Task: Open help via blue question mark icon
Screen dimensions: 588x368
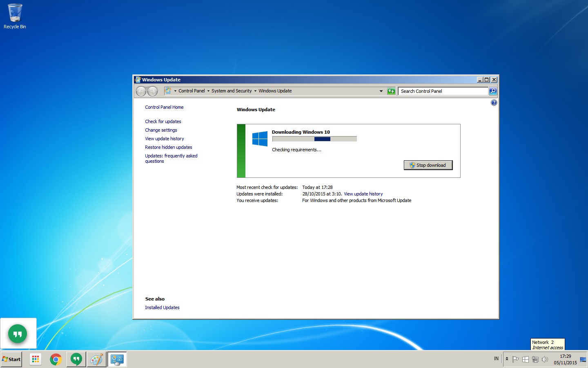Action: tap(494, 103)
